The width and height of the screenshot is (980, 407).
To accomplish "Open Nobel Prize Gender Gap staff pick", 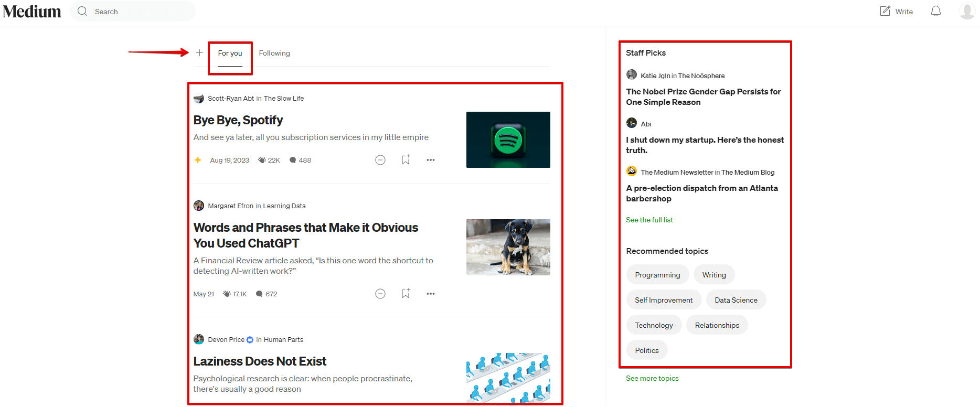I will click(x=704, y=97).
